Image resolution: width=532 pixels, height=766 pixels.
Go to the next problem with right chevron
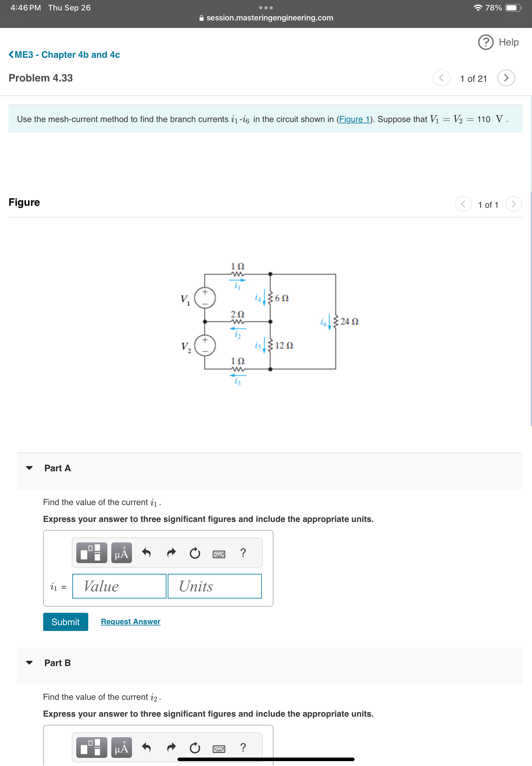point(506,78)
